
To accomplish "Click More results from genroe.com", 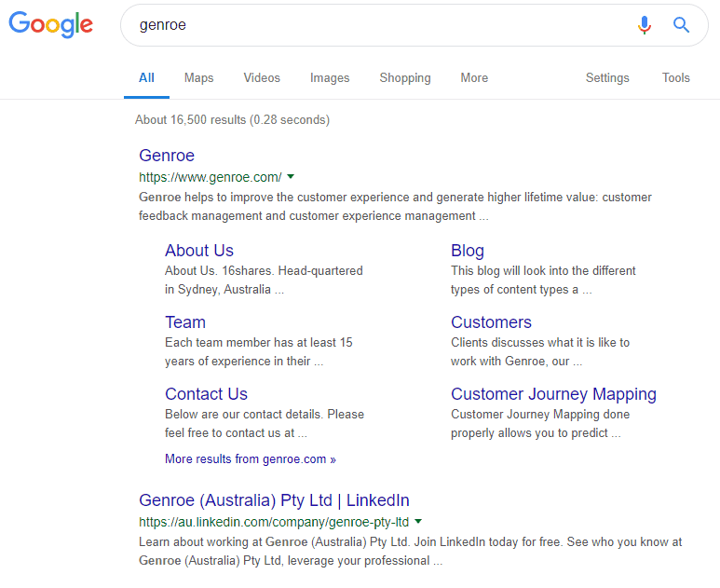I will pyautogui.click(x=251, y=458).
